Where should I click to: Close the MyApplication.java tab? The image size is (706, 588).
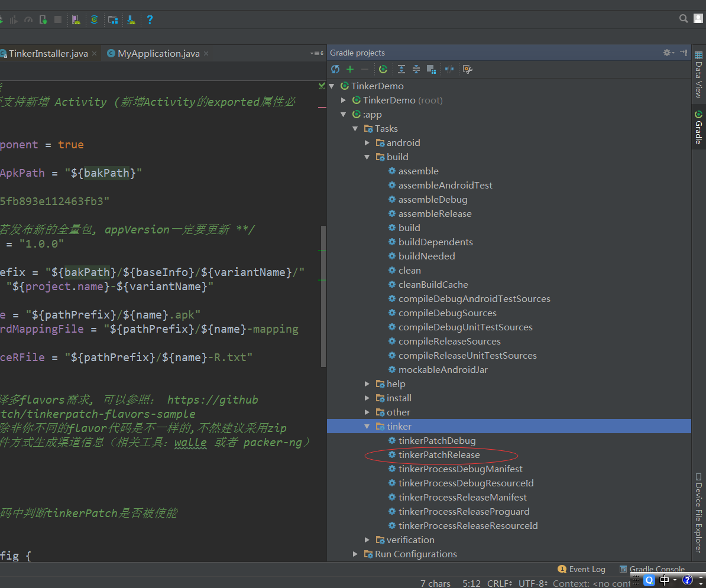click(x=206, y=54)
